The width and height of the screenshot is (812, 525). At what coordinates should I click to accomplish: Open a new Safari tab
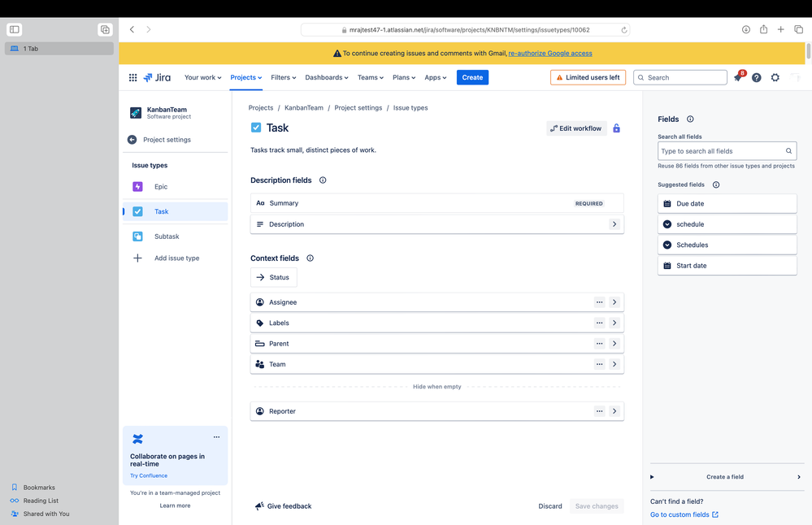pyautogui.click(x=780, y=29)
